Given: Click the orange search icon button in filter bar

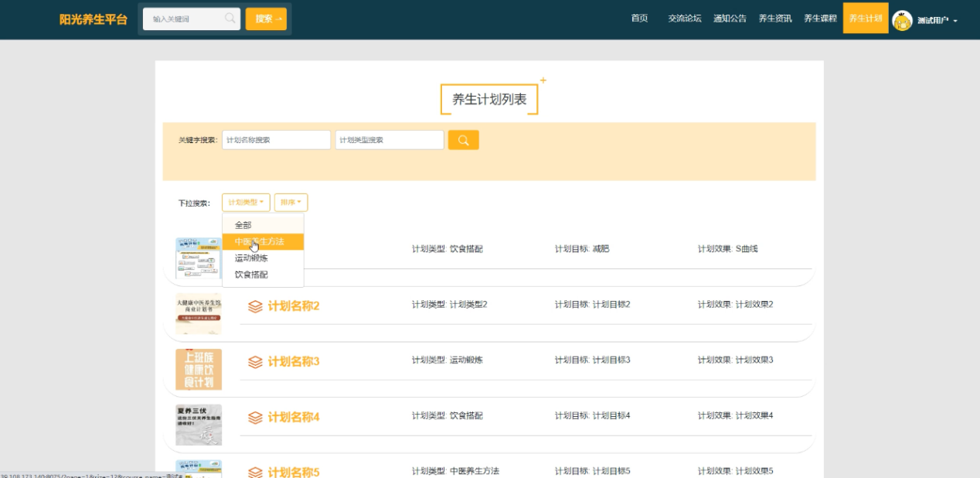Looking at the screenshot, I should 464,140.
